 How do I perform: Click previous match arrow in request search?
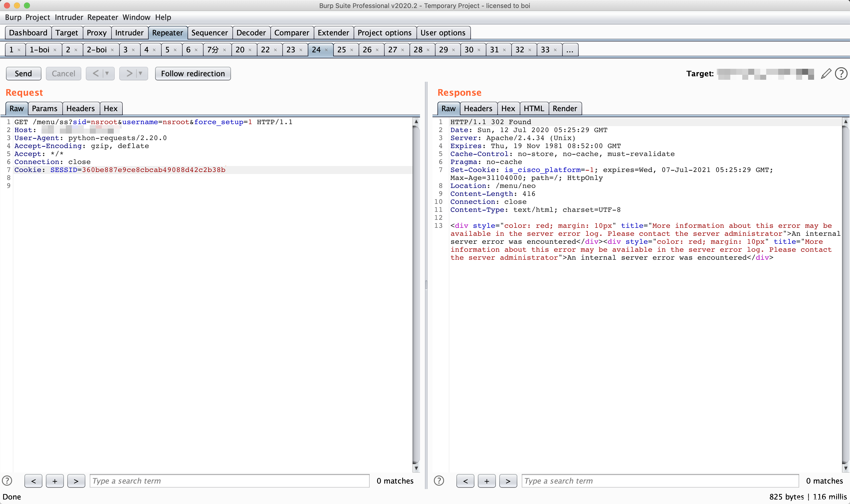[33, 481]
